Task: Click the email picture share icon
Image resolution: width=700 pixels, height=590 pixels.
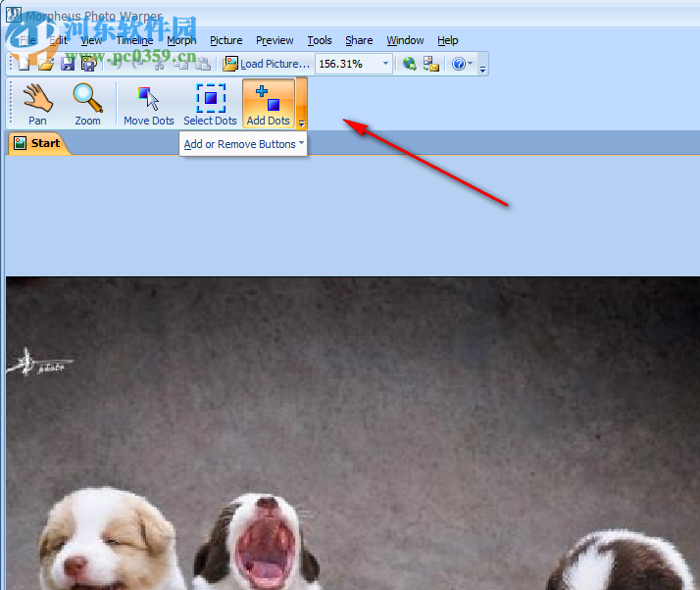Action: click(x=430, y=64)
